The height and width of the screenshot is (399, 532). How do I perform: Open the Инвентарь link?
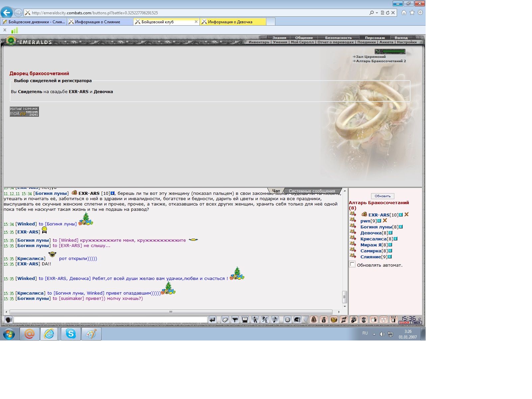[x=259, y=42]
